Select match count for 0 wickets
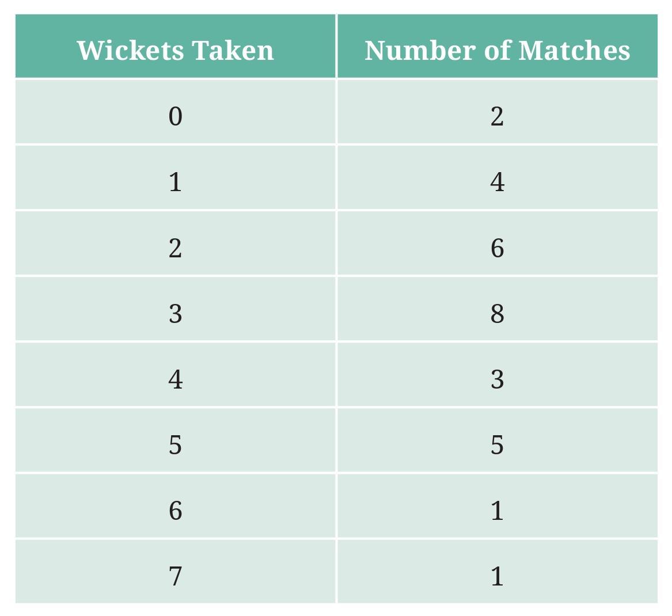The image size is (672, 616). [497, 116]
